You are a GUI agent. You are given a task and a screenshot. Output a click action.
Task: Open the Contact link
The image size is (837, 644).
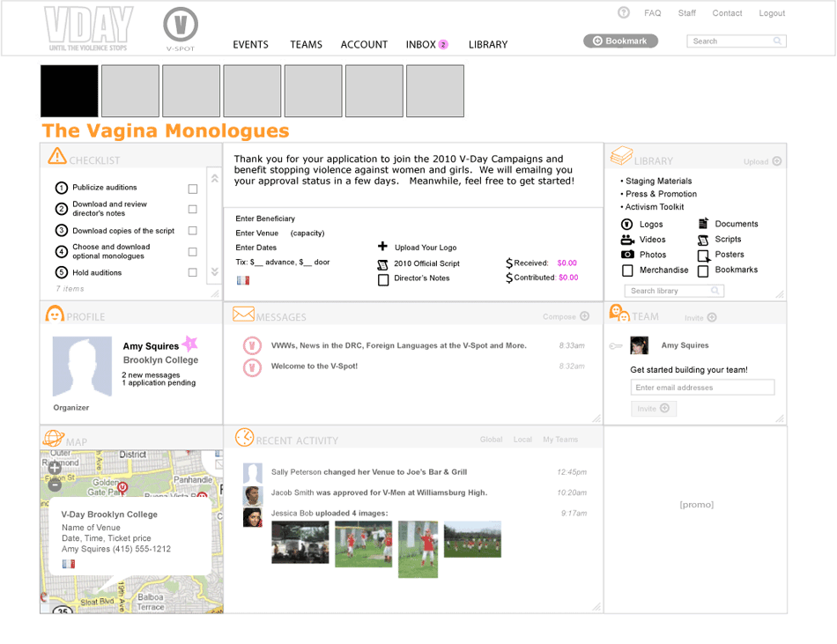pos(727,13)
